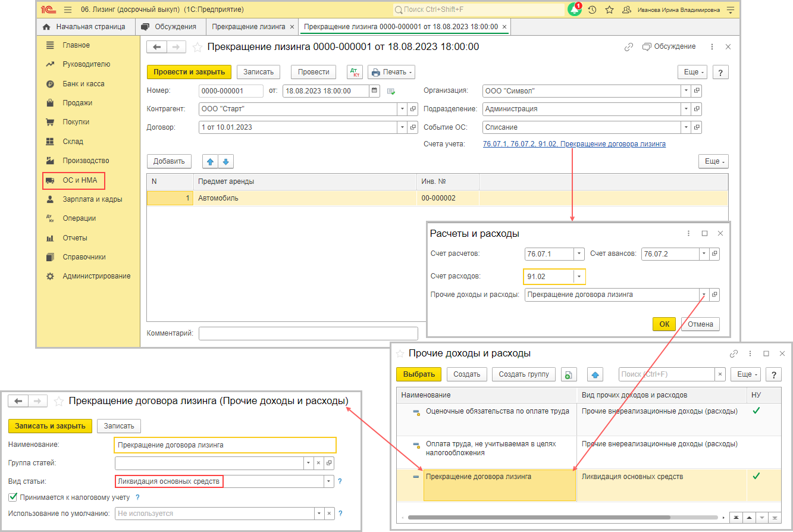Click the favorites star in top bar
This screenshot has width=793, height=532.
pos(609,10)
